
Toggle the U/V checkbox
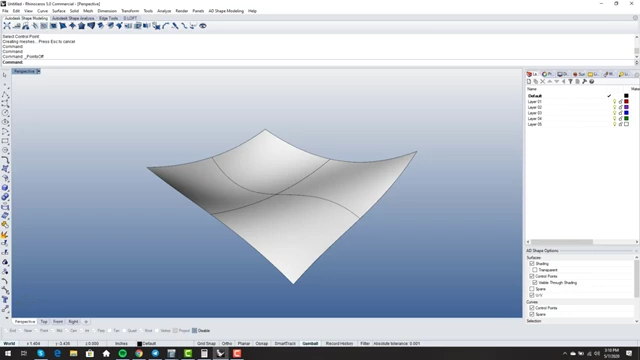(x=532, y=295)
